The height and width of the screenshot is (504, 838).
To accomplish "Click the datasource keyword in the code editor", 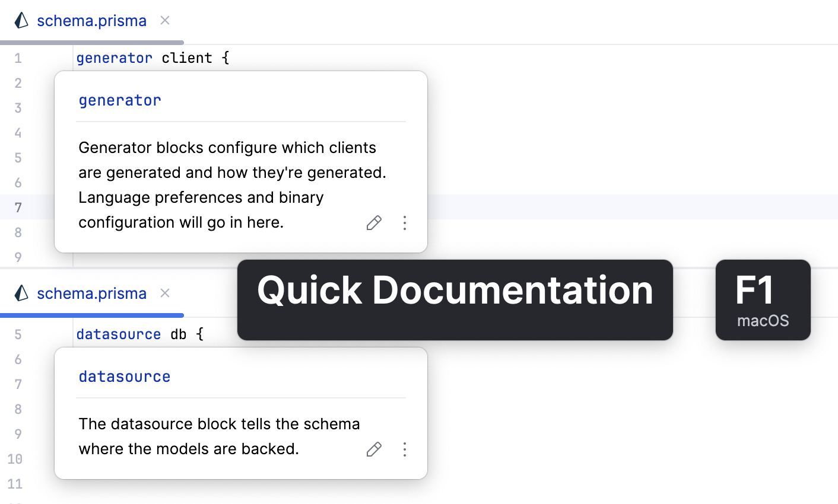I will coord(119,334).
